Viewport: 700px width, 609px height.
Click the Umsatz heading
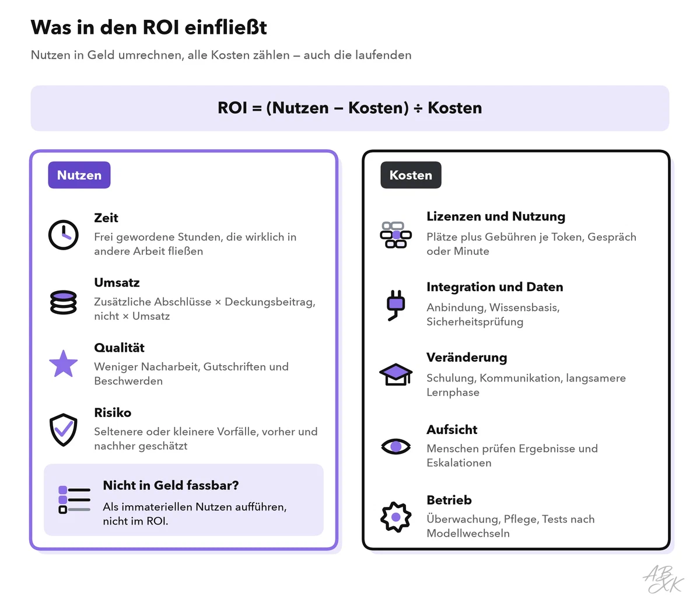coord(117,282)
